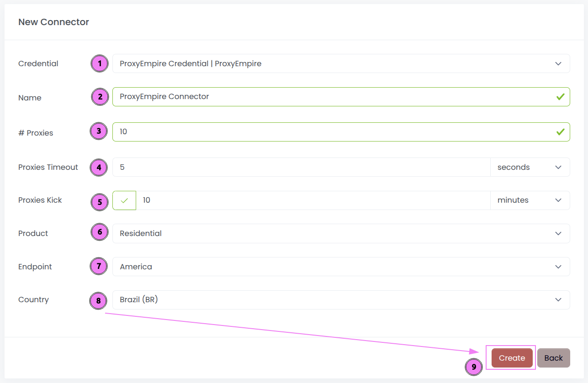Click the New Connector heading

[x=53, y=22]
